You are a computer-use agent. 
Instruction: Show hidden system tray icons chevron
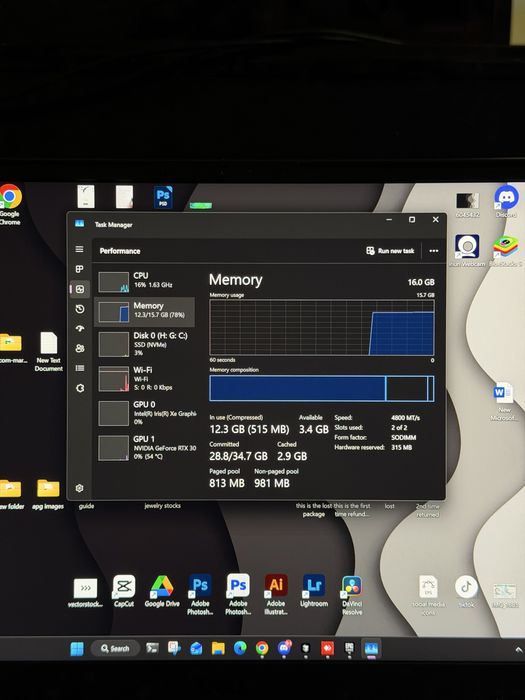[518, 649]
